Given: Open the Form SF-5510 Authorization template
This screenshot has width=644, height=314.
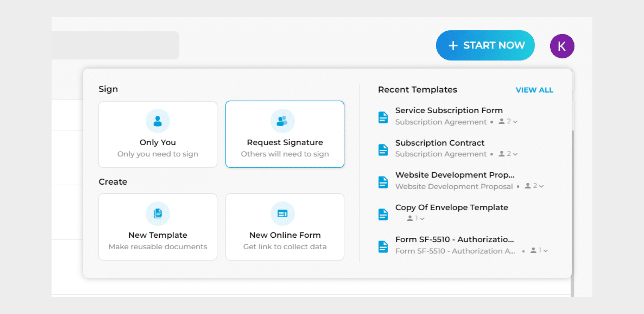Looking at the screenshot, I should tap(454, 240).
